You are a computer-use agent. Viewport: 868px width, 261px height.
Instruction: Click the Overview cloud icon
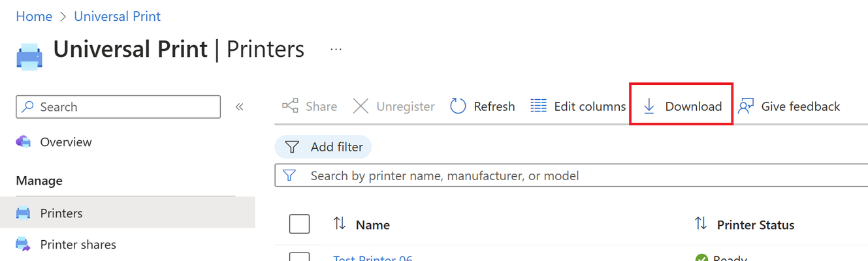[x=23, y=142]
